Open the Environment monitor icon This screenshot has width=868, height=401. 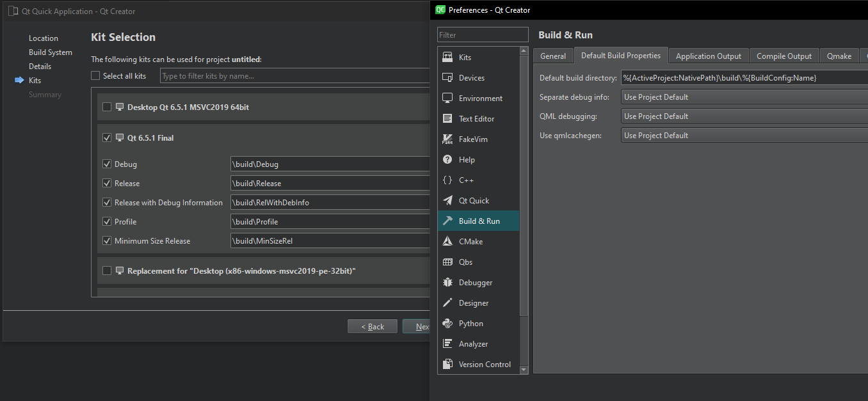(447, 98)
